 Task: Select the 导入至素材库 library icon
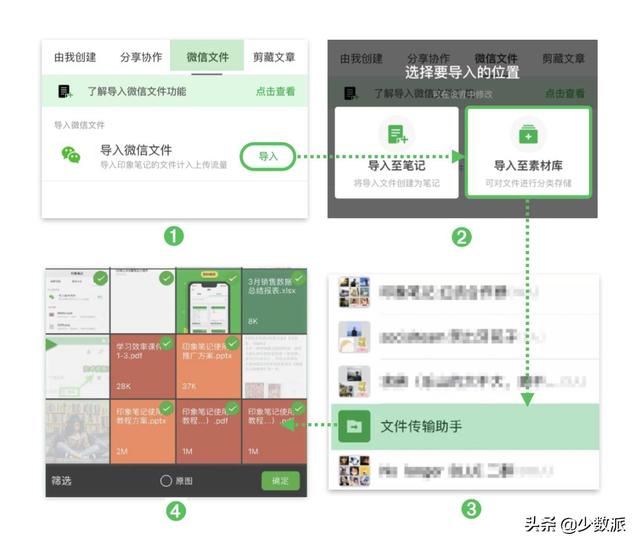point(528,134)
